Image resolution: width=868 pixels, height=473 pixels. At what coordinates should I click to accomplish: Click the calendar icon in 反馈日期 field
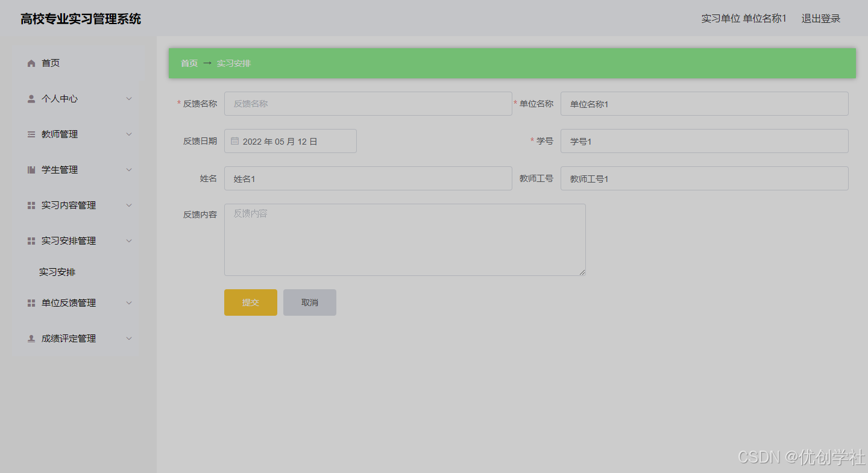click(234, 141)
